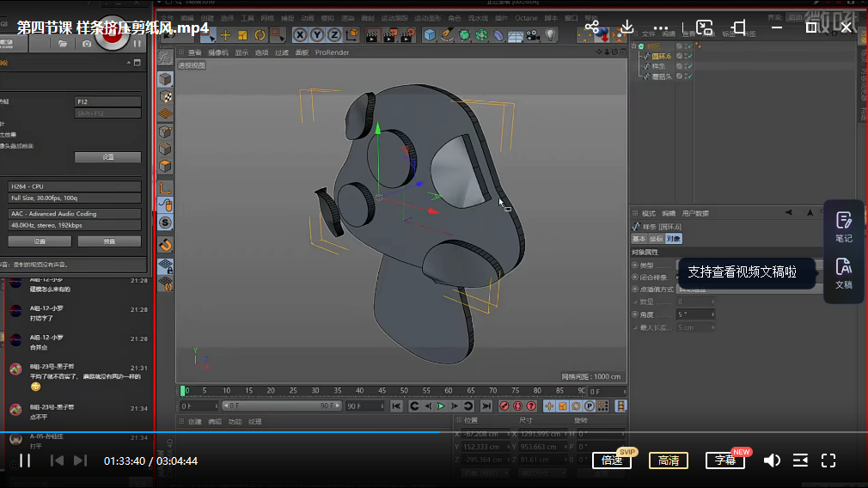The width and height of the screenshot is (868, 488).
Task: Click Render View clapperboard icon
Action: [372, 35]
